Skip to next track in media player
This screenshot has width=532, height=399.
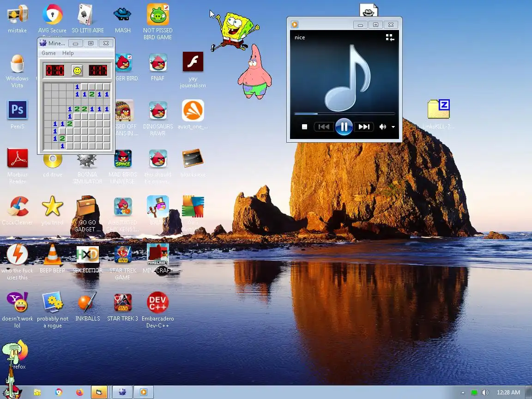point(364,127)
